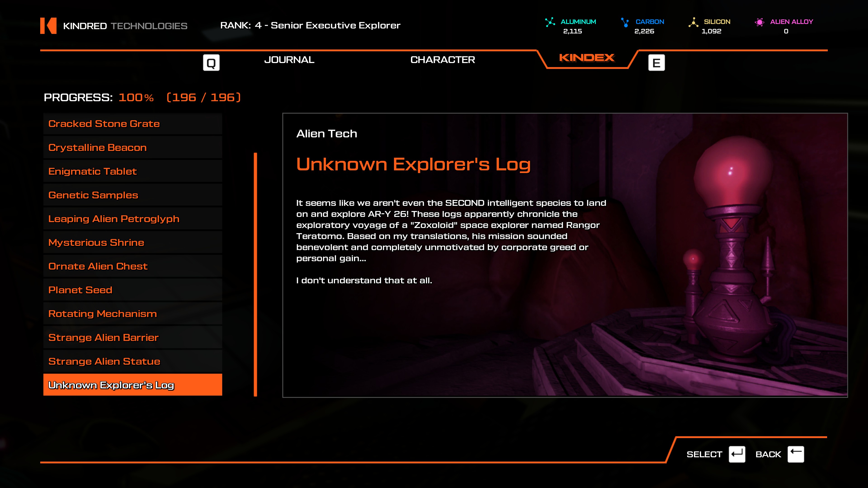Click the Aluminum resource icon
This screenshot has height=488, width=868.
[550, 22]
